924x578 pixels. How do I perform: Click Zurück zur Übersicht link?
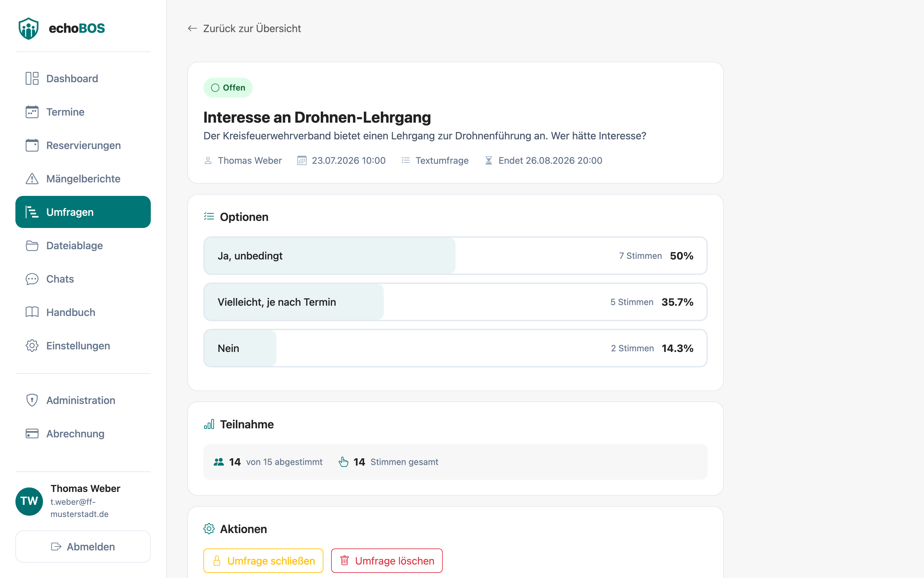pos(244,28)
